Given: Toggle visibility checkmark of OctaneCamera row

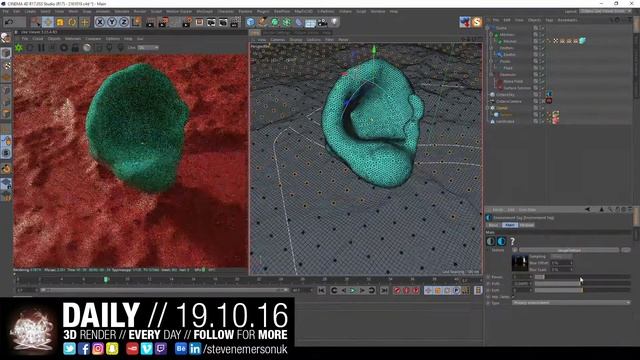Looking at the screenshot, I should [x=542, y=101].
